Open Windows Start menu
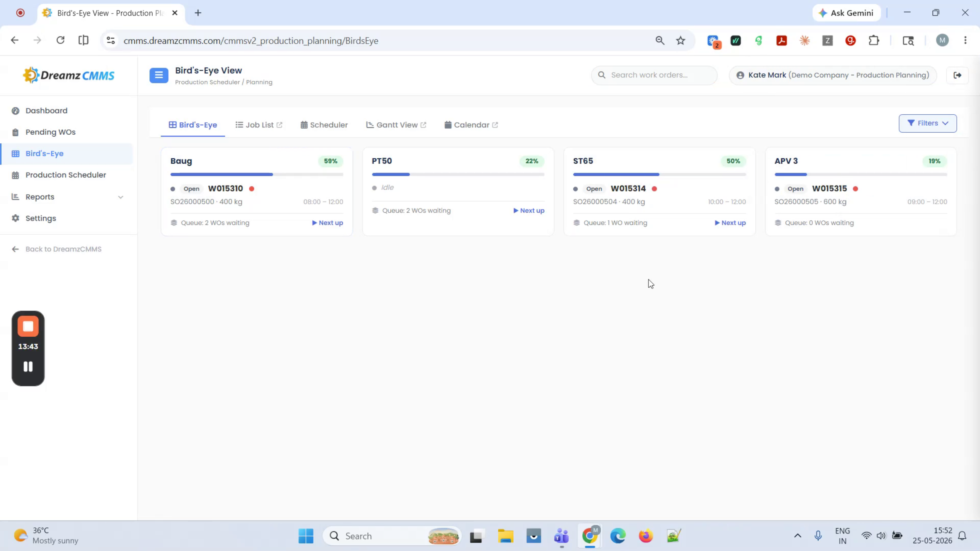This screenshot has height=551, width=980. (306, 536)
